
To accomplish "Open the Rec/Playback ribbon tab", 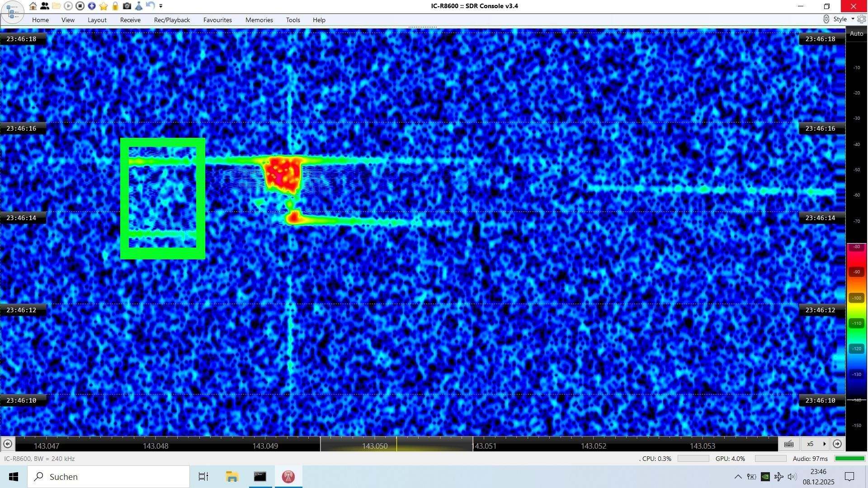I will tap(172, 20).
